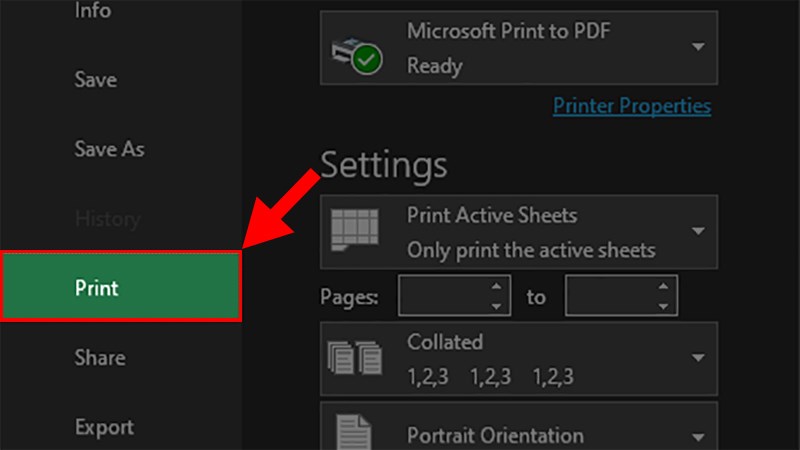Click the printer icon with green checkmark
The image size is (800, 450).
pyautogui.click(x=357, y=56)
